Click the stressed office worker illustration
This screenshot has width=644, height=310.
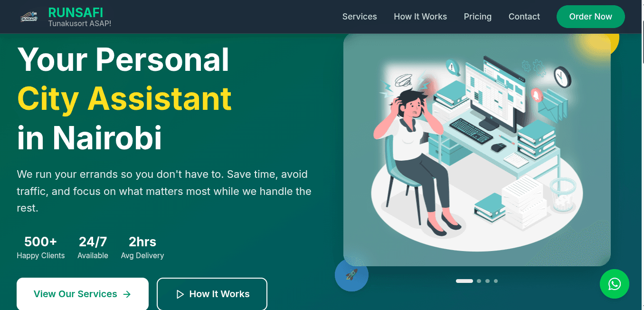pyautogui.click(x=477, y=149)
